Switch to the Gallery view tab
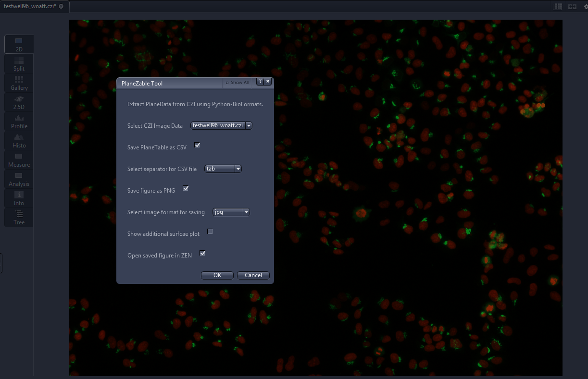Screen dimensions: 588x379 click(x=19, y=83)
